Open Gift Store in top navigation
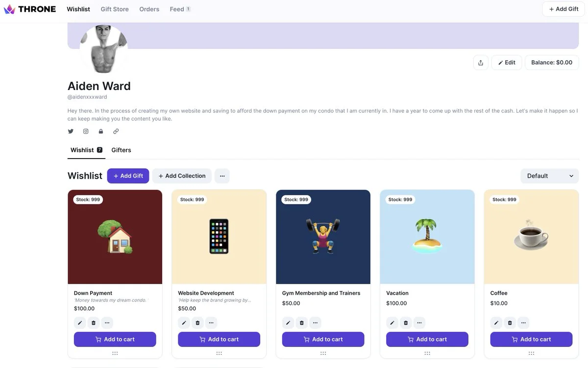Screen dimensions: 588x368 point(115,9)
